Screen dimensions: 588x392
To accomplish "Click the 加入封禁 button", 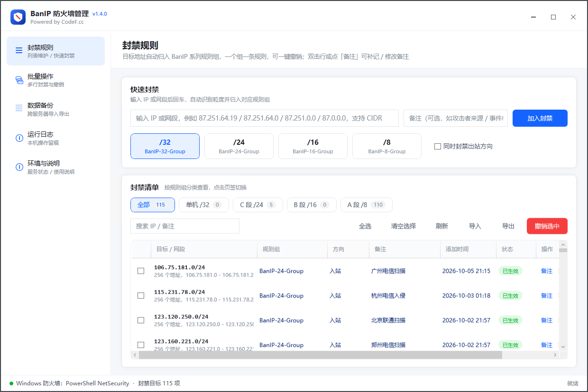I will click(x=540, y=118).
